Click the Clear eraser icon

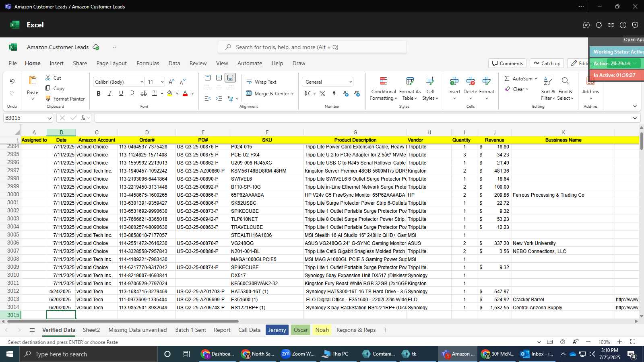click(x=507, y=89)
